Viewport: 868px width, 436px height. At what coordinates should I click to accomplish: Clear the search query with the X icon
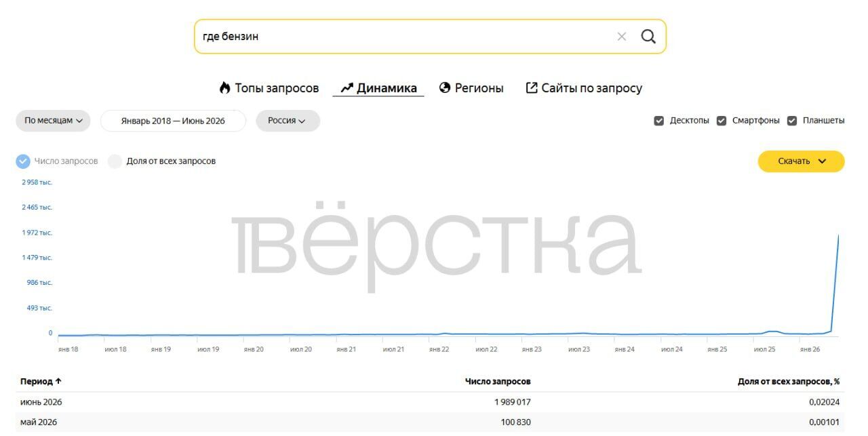click(x=622, y=37)
